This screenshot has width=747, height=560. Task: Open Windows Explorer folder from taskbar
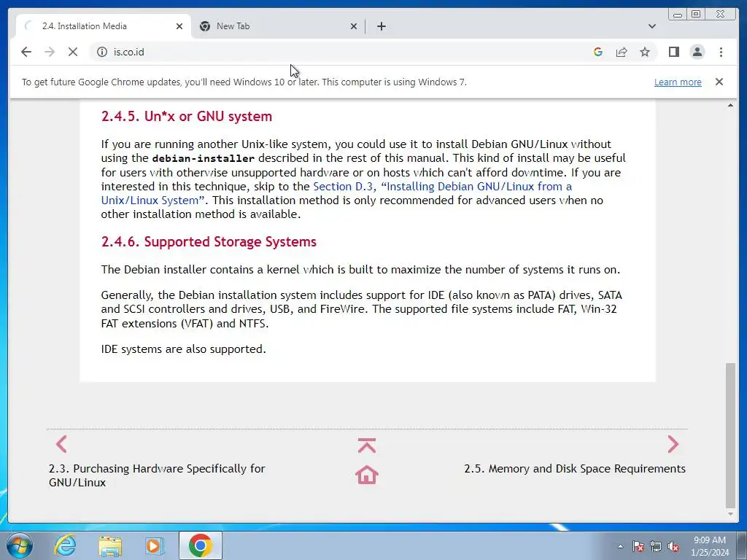click(x=110, y=545)
